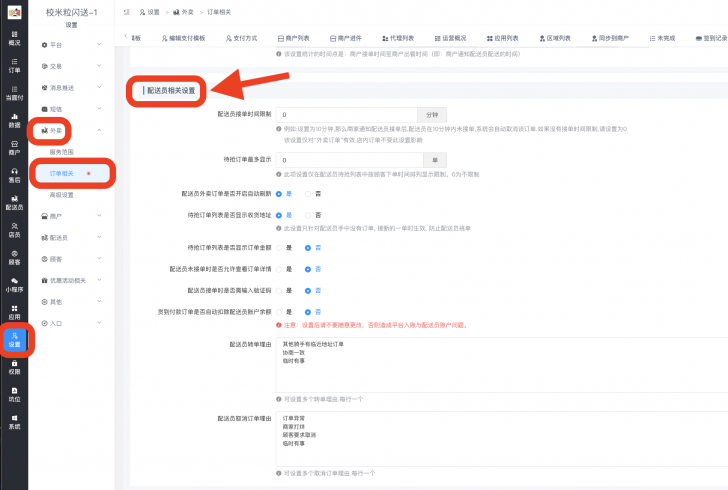Select 是 for 配送员外卖订单是否开启自动刷新

(279, 194)
